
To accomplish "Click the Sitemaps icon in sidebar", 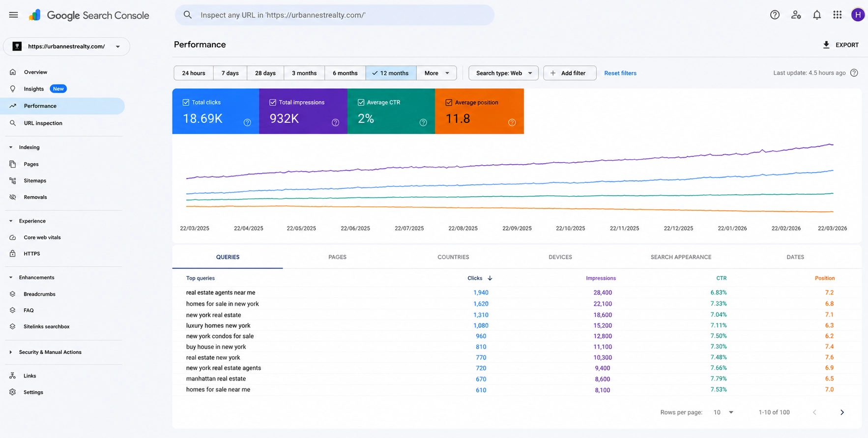I will pos(13,180).
